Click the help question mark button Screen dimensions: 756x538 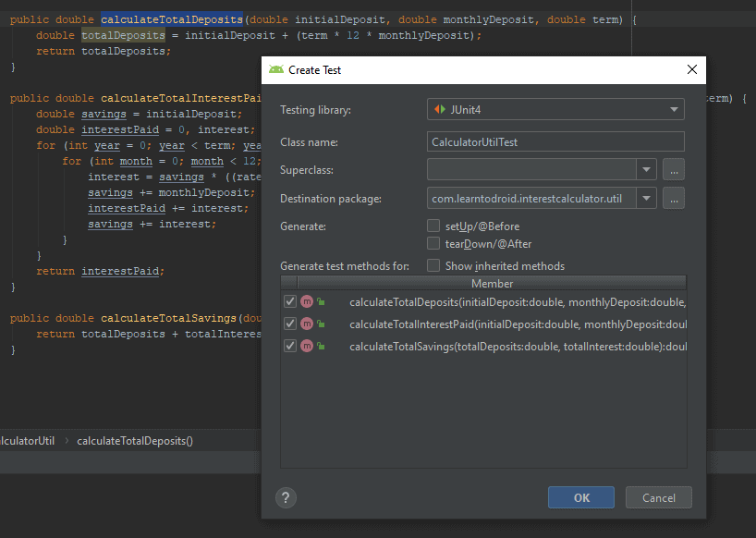[286, 498]
